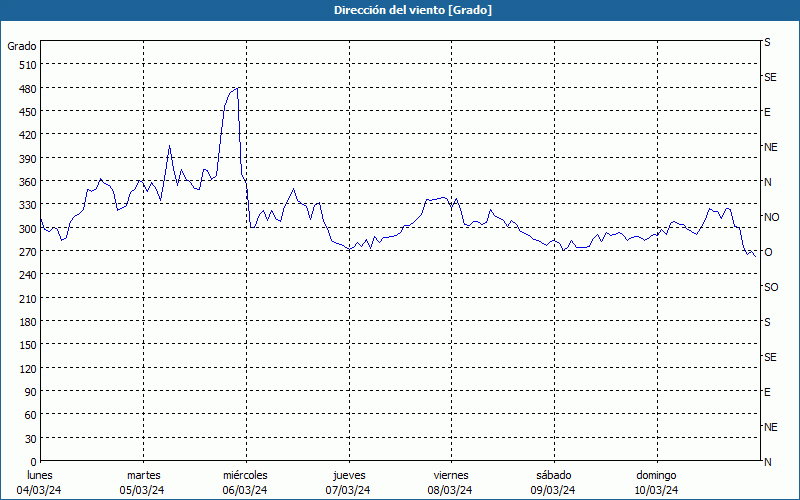Screen dimensions: 800x500
Task: Click the 300 left-axis value
Action: coord(28,229)
